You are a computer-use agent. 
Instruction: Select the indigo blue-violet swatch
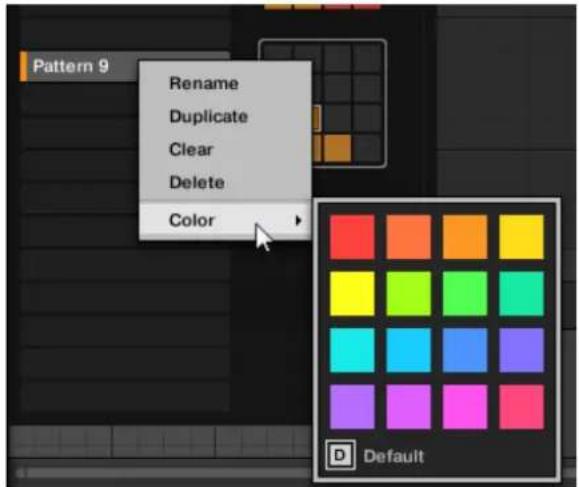[521, 350]
